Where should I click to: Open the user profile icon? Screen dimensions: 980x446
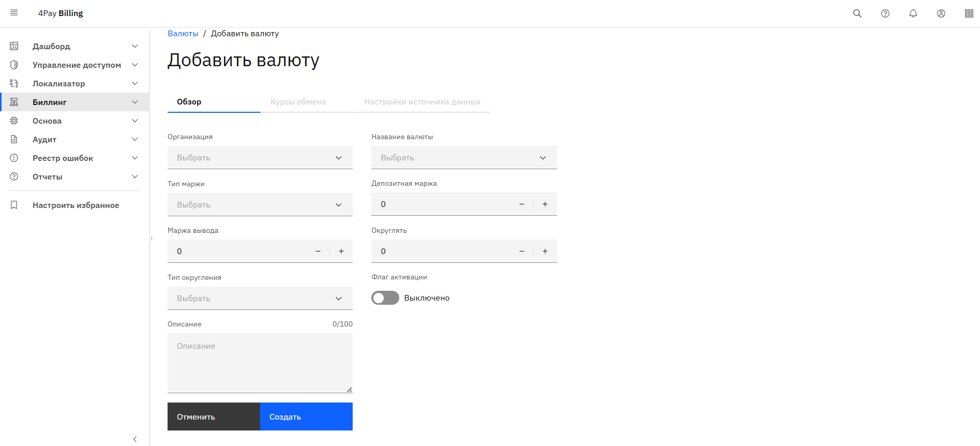tap(941, 13)
